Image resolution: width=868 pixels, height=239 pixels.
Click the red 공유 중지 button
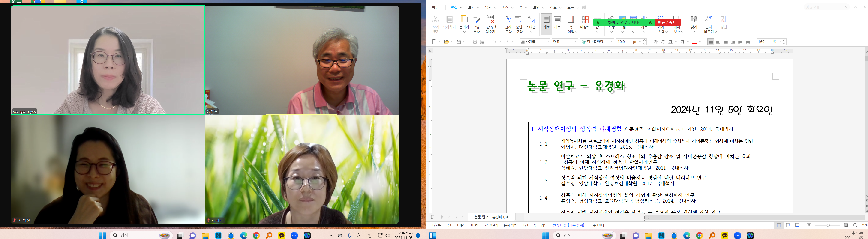click(668, 23)
